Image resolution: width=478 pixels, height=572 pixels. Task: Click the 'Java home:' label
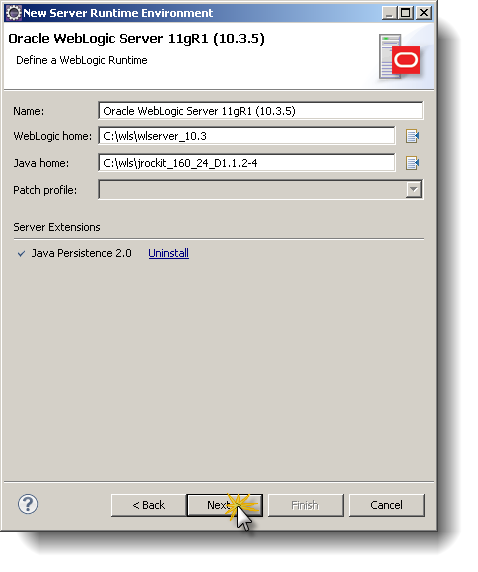41,163
